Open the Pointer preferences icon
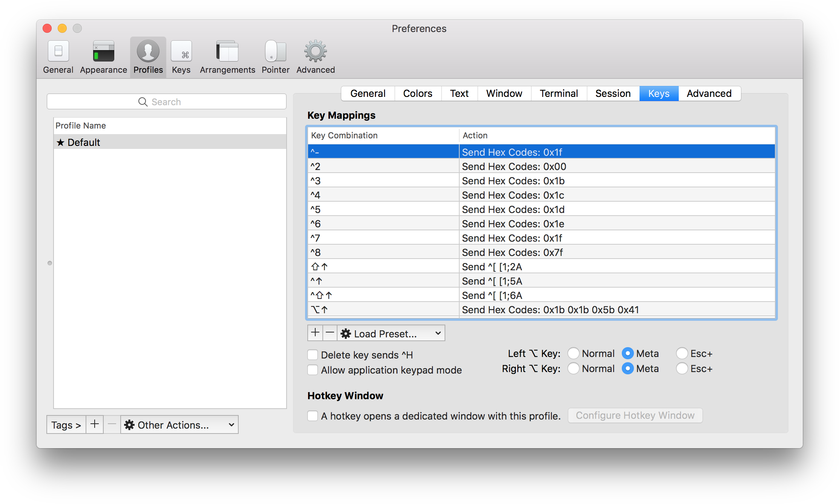Viewport: 839px width, 504px height. (276, 57)
